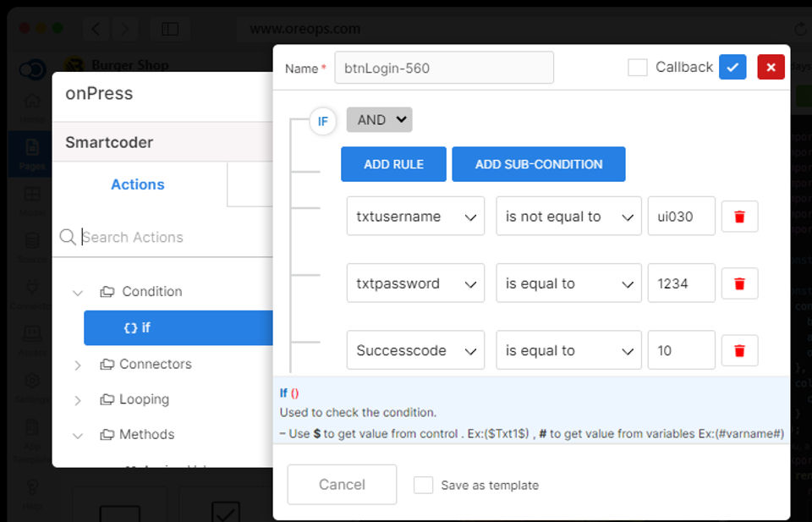Image resolution: width=812 pixels, height=522 pixels.
Task: Delete the txtusername rule with trash icon
Action: point(739,217)
